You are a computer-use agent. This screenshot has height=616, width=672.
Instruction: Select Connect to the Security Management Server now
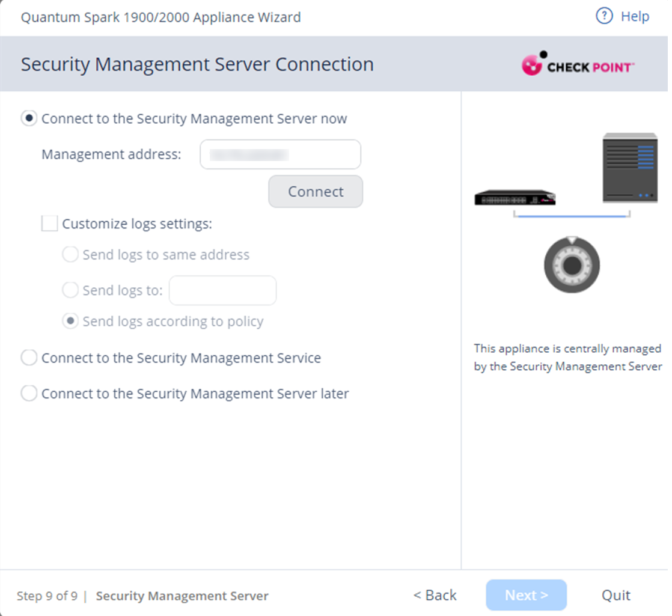click(29, 118)
